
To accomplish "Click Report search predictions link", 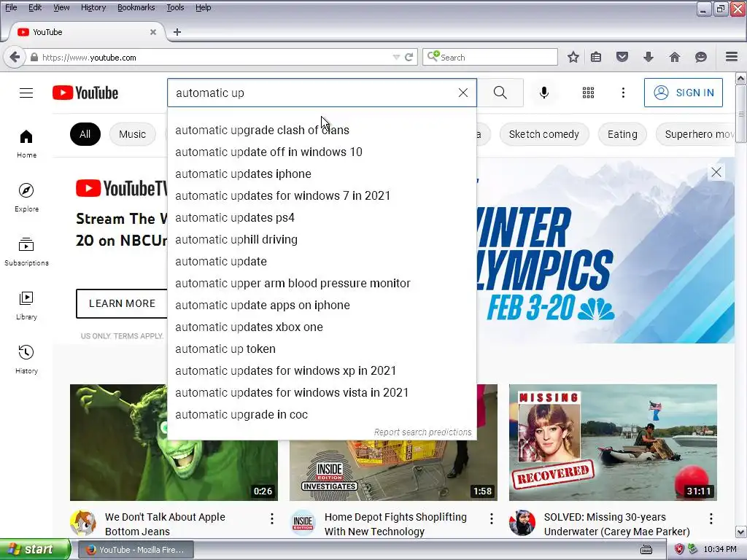I will [x=422, y=432].
